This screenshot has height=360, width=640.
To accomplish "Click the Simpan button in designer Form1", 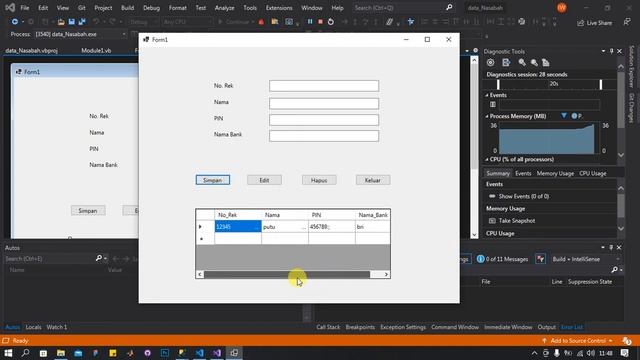I will [x=88, y=211].
